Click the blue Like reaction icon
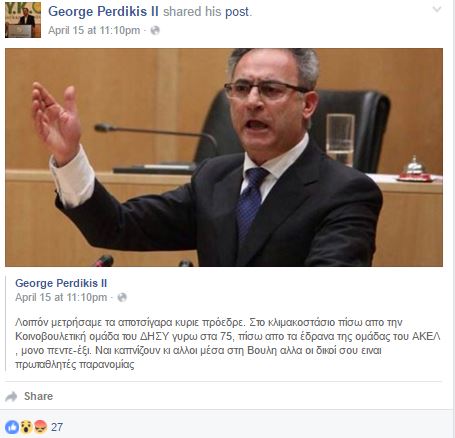 click(x=12, y=427)
